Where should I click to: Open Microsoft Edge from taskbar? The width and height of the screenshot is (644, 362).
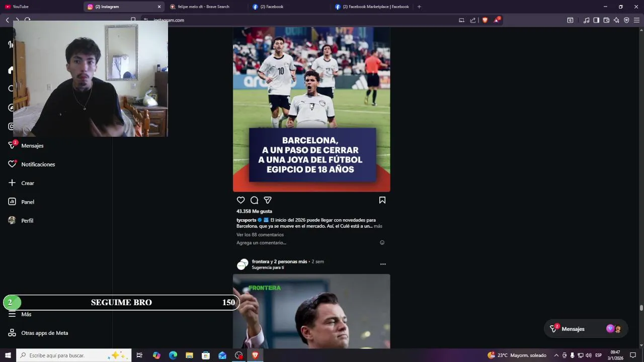pos(173,355)
